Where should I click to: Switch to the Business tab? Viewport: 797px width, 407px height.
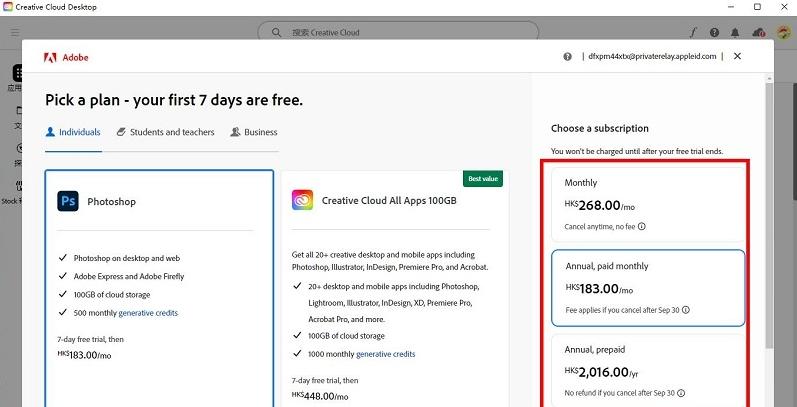[x=254, y=132]
